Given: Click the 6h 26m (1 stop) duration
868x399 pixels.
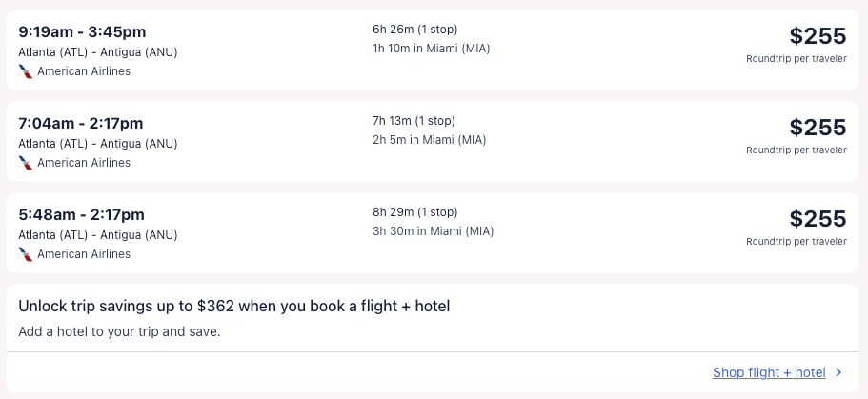Looking at the screenshot, I should pyautogui.click(x=414, y=30).
